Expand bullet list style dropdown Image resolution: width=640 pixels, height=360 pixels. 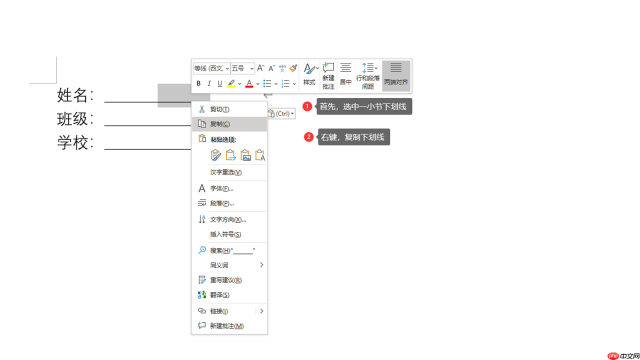[276, 84]
